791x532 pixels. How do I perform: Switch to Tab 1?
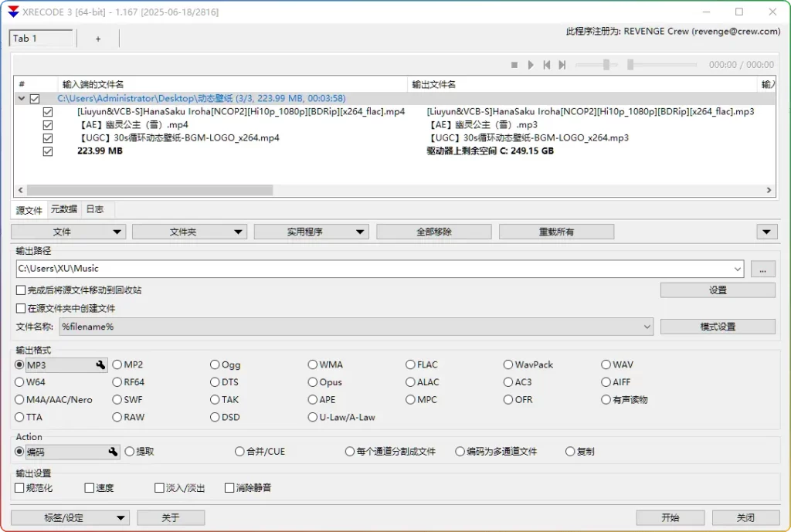tap(42, 39)
